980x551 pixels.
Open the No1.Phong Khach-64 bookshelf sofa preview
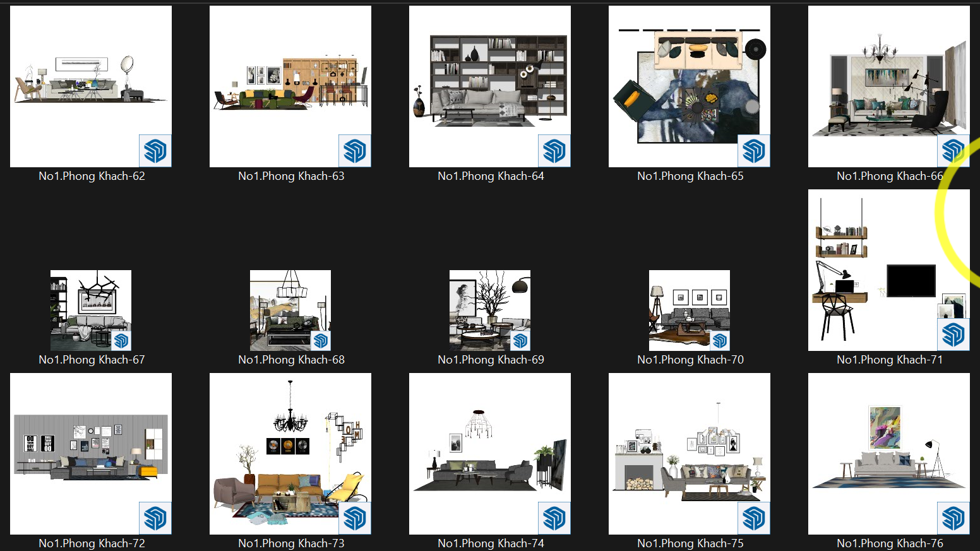click(x=490, y=86)
